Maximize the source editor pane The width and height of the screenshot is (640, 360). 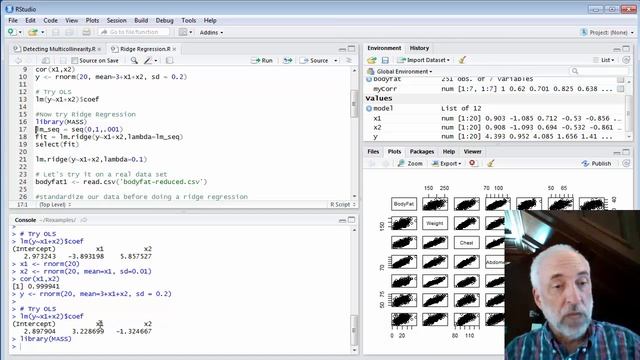click(351, 49)
